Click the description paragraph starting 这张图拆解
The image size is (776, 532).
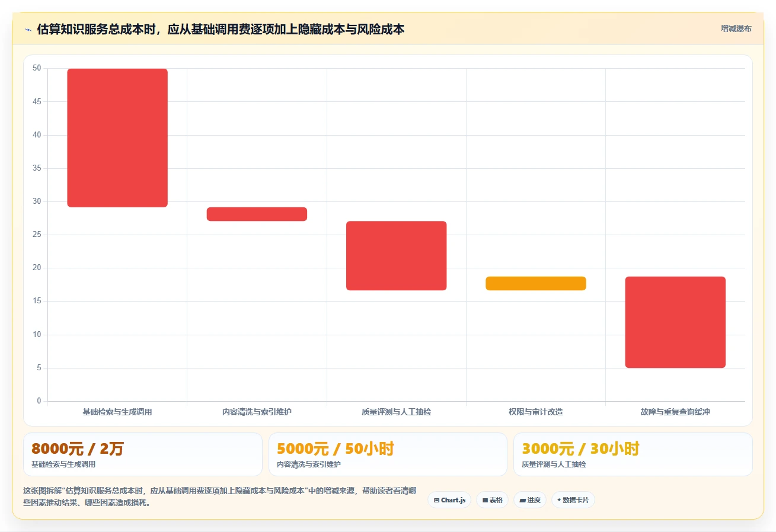pos(219,497)
